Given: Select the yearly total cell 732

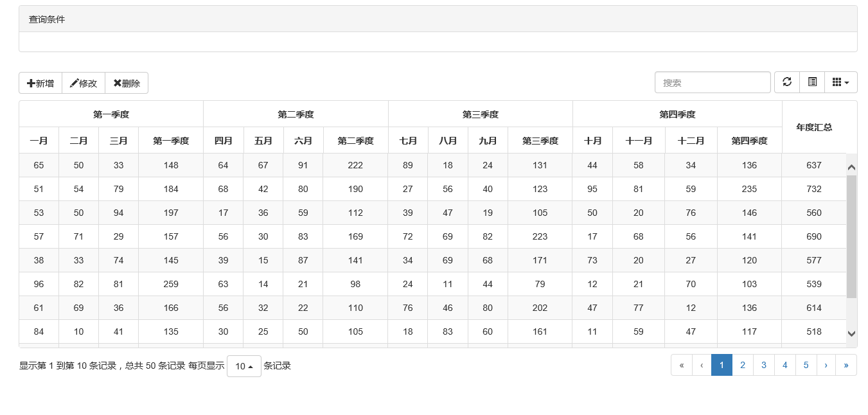Looking at the screenshot, I should 814,189.
